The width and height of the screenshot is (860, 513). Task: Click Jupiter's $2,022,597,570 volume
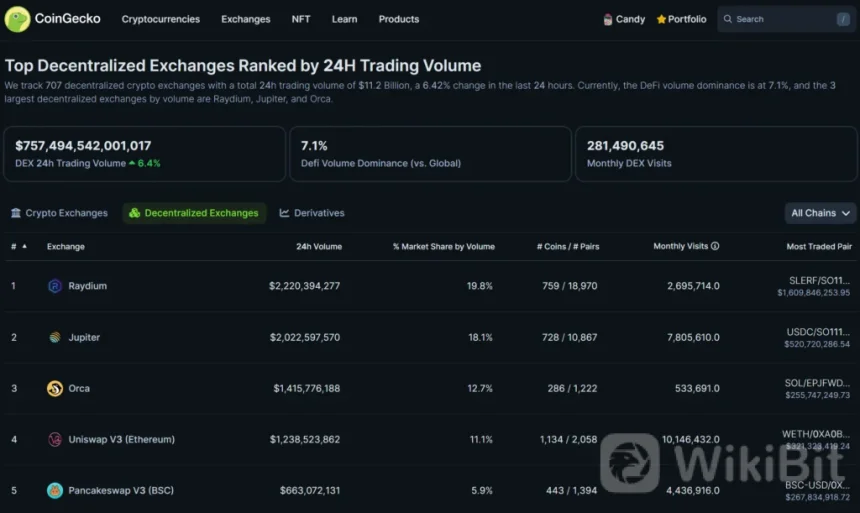(x=305, y=337)
